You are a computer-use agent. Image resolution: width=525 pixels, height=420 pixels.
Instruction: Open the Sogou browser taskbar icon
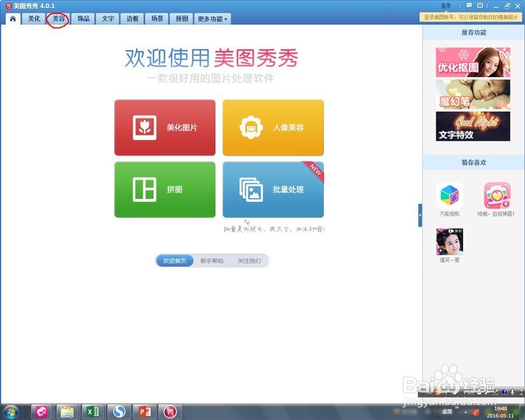pos(119,412)
